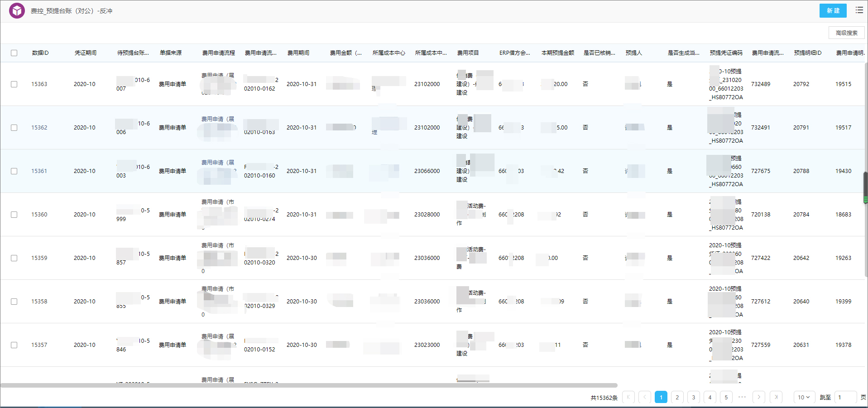Click the previous page arrow
Viewport: 868px width, 408px height.
644,397
